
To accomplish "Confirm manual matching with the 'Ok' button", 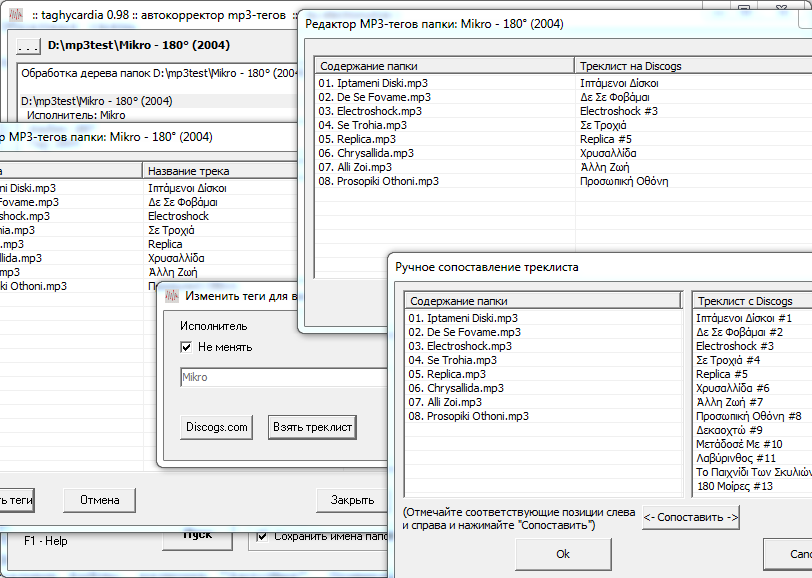I will click(563, 554).
